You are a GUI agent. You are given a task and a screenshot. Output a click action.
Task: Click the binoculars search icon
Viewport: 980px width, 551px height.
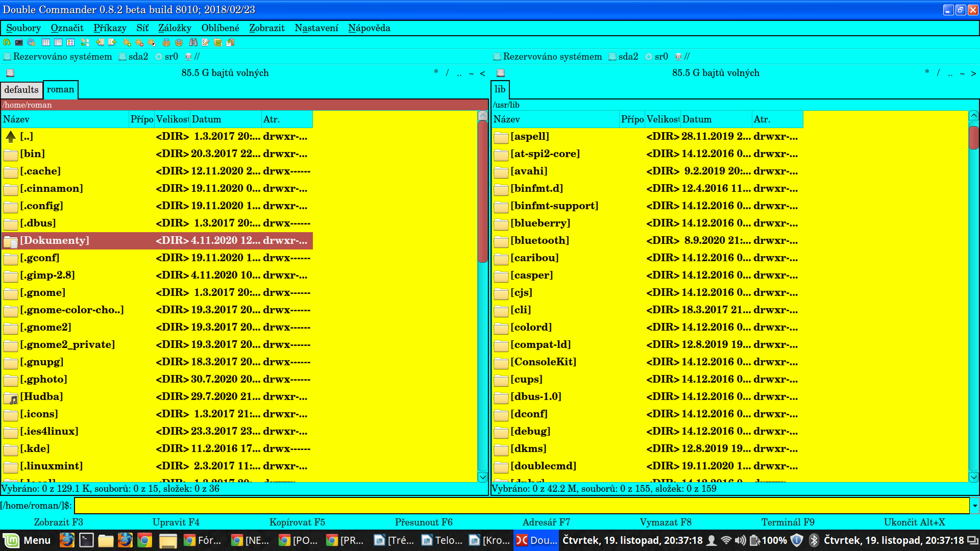193,42
